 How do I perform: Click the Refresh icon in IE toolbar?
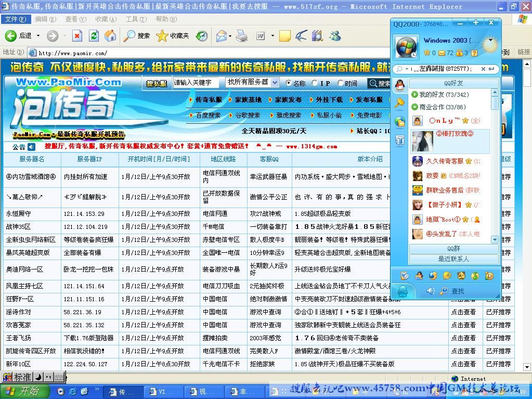(94, 36)
